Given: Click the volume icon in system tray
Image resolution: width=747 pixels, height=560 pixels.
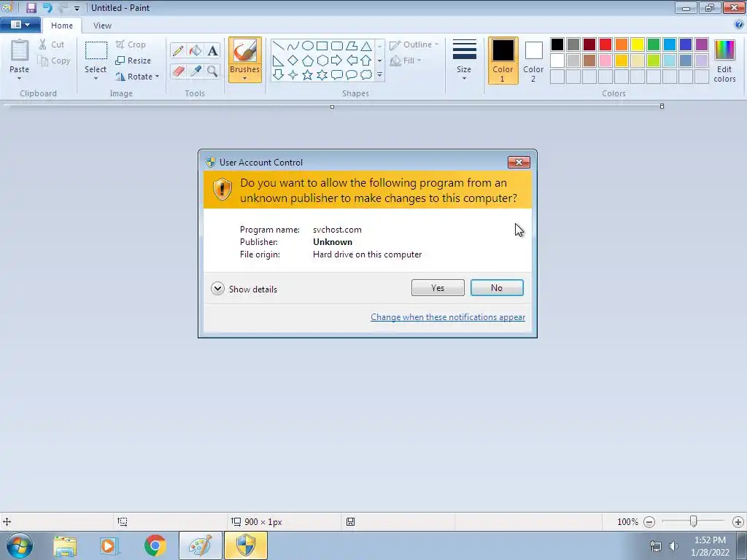Looking at the screenshot, I should pyautogui.click(x=673, y=546).
